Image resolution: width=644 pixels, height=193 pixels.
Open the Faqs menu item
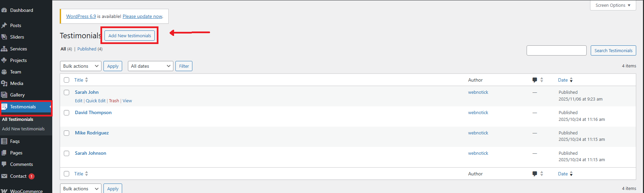[15, 141]
